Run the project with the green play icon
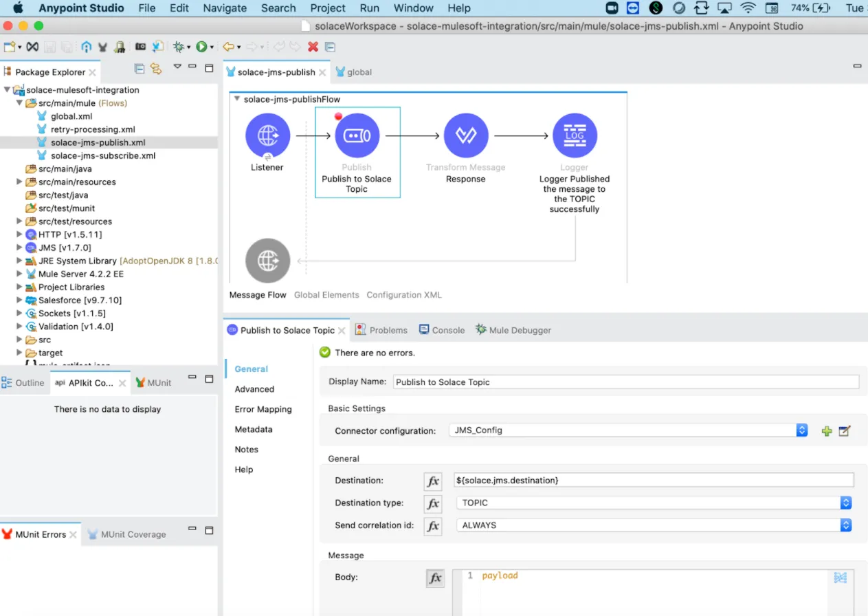Viewport: 868px width, 616px height. tap(201, 47)
